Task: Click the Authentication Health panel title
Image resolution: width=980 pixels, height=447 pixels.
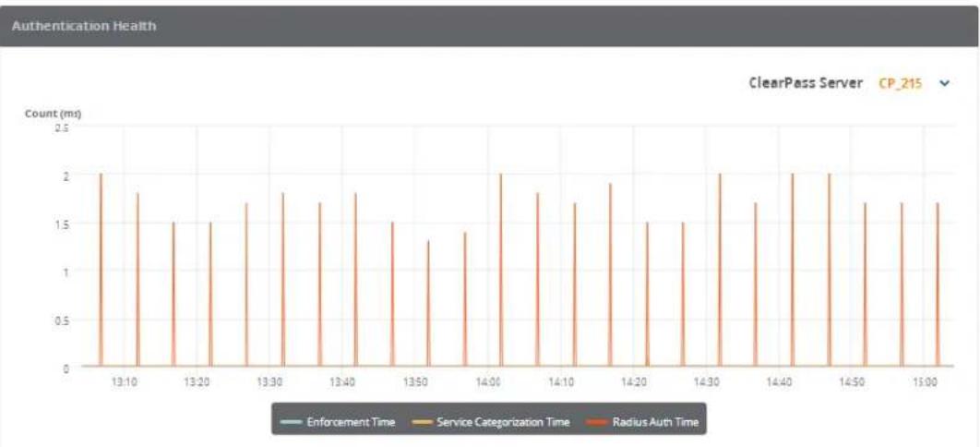Action: [x=84, y=26]
